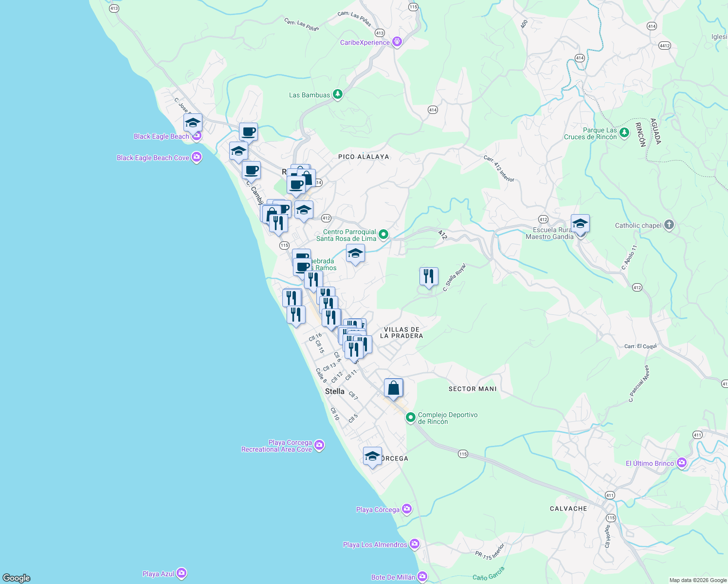Image resolution: width=728 pixels, height=584 pixels.
Task: Select the park icon labeled Las Bambuas
Action: (x=337, y=94)
